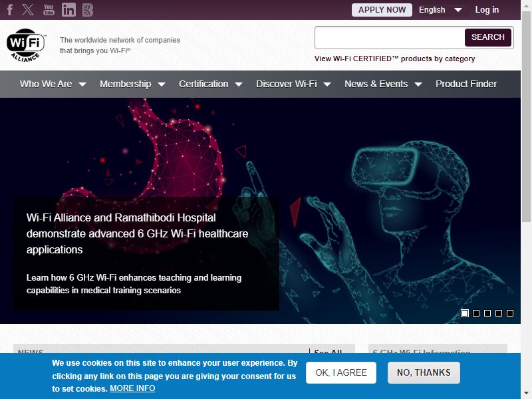Select the third carousel slide indicator
The height and width of the screenshot is (399, 532).
pyautogui.click(x=487, y=313)
